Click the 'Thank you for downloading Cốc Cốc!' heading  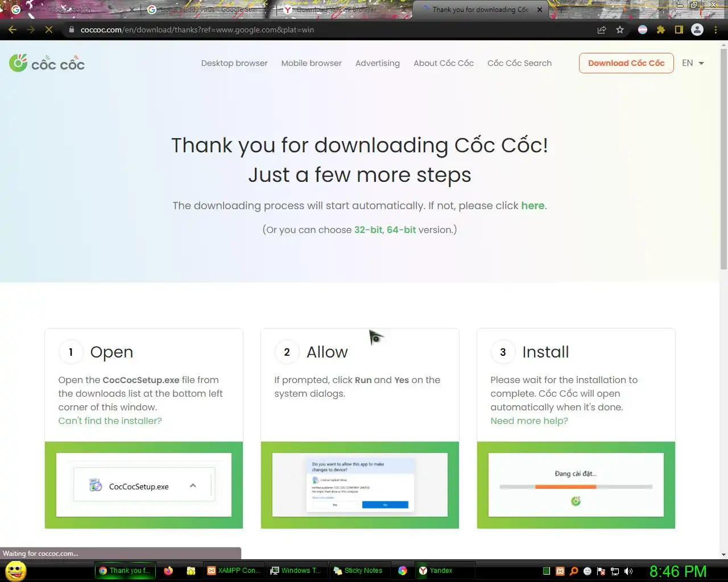tap(359, 145)
